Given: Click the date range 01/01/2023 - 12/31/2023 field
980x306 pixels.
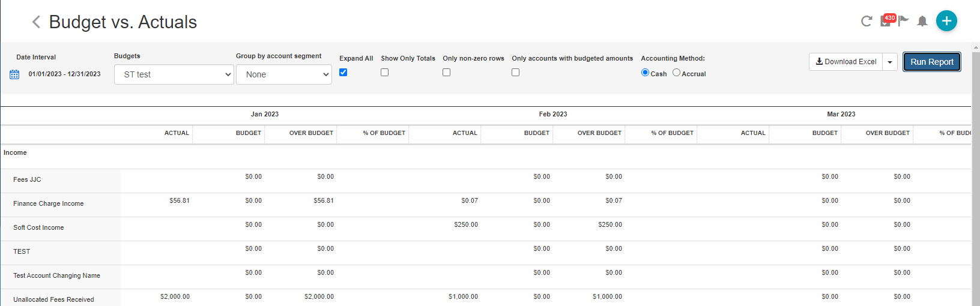Looking at the screenshot, I should (64, 74).
